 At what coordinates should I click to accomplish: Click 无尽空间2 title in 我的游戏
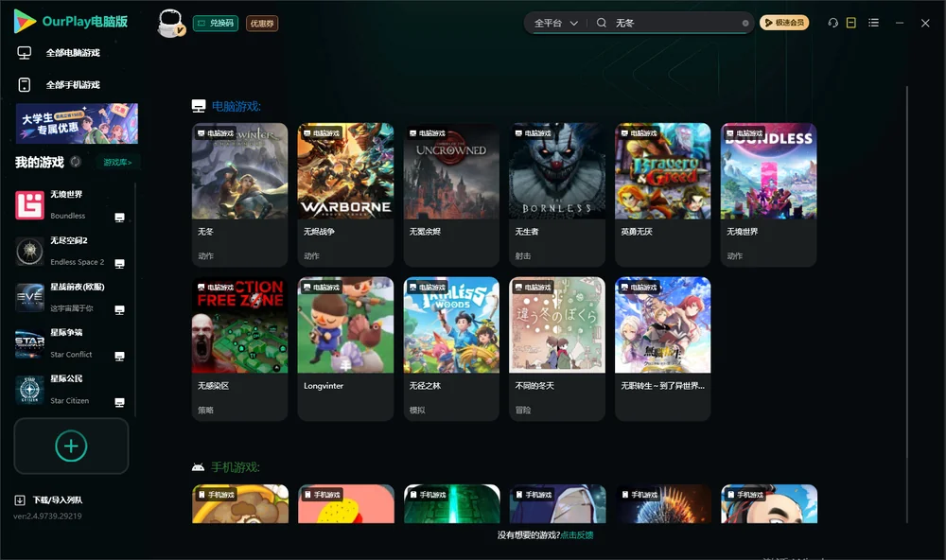[x=69, y=241]
